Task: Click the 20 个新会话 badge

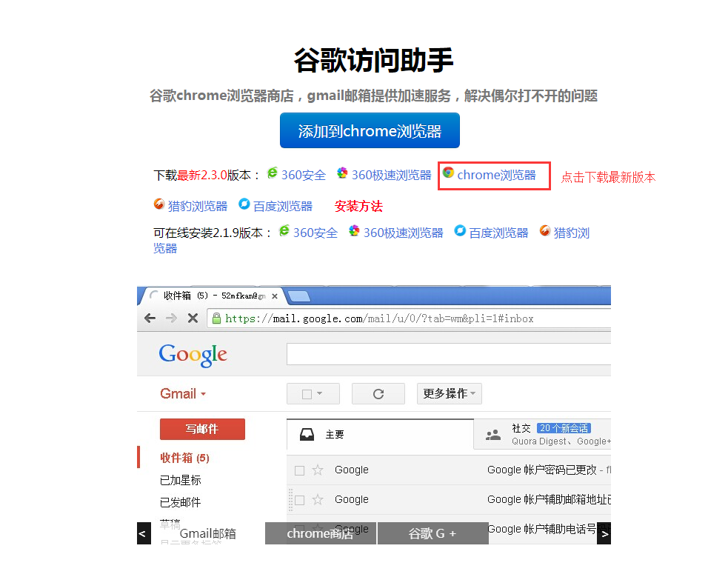Action: [564, 428]
